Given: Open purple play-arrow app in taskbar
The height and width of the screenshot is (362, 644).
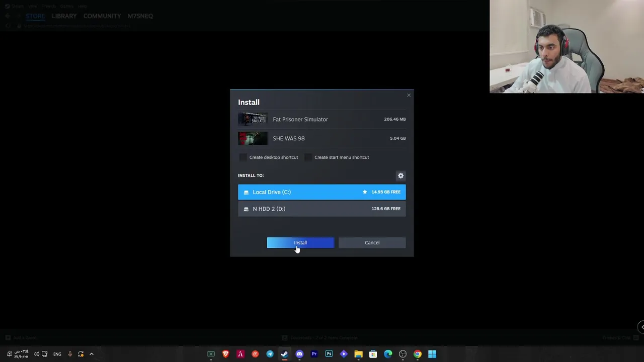Looking at the screenshot, I should (344, 354).
